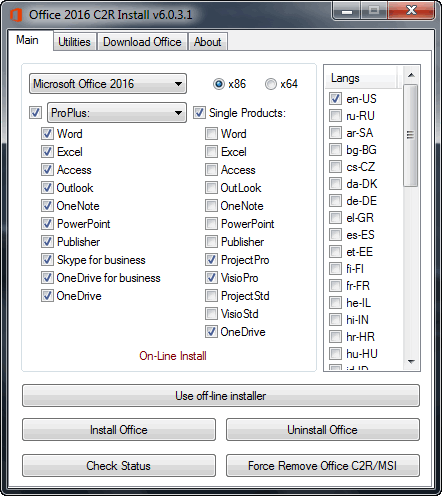The height and width of the screenshot is (496, 442).
Task: Switch to the Utilities tab
Action: point(74,42)
